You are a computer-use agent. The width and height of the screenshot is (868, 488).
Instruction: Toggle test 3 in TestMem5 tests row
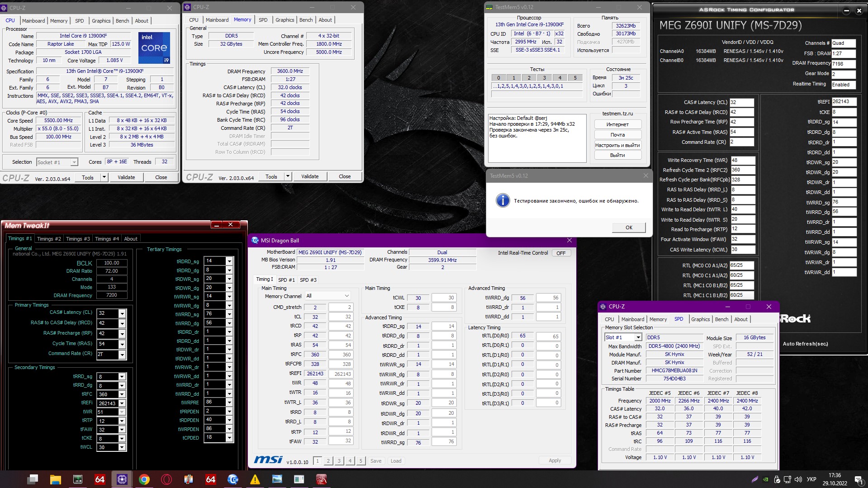tap(545, 78)
